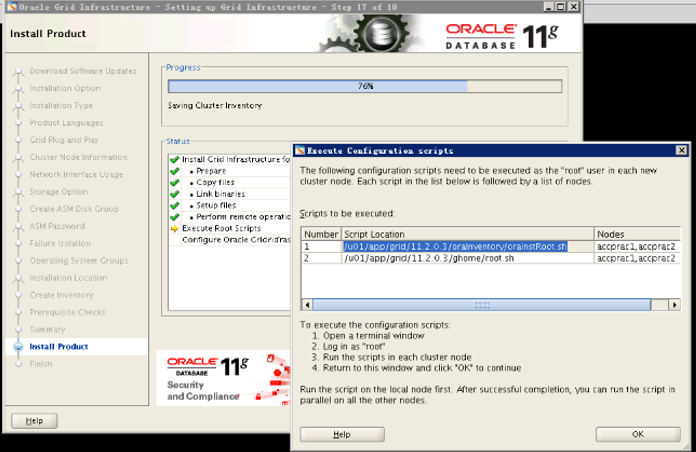
Task: Click Saving Cluster Inventory progress text
Action: click(x=215, y=106)
